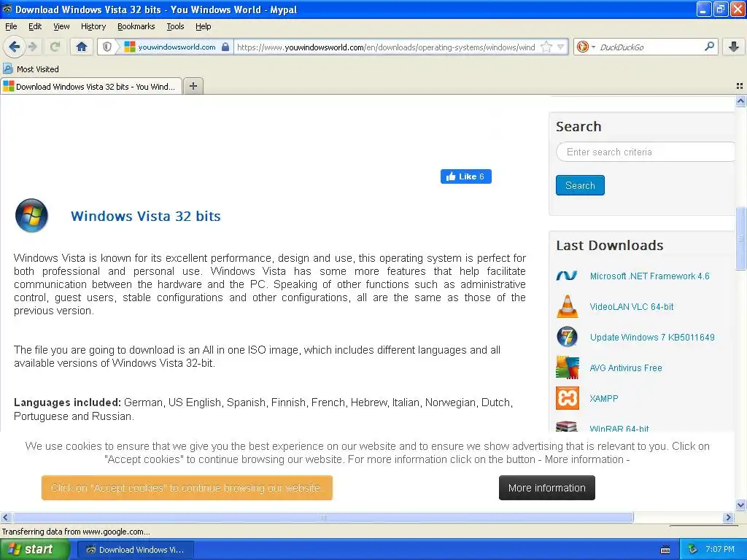The width and height of the screenshot is (747, 560).
Task: Click the Facebook Like thumbs-up button
Action: 466,176
